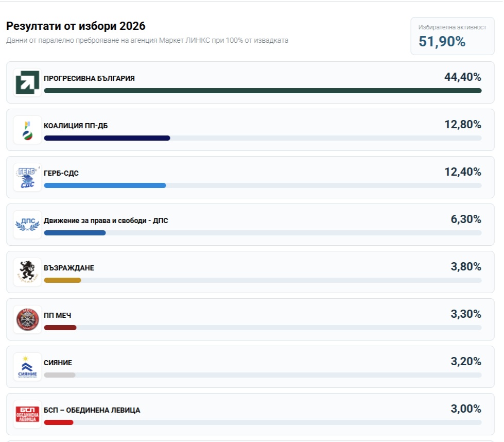
Task: Click the 44,40% result value
Action: (462, 77)
